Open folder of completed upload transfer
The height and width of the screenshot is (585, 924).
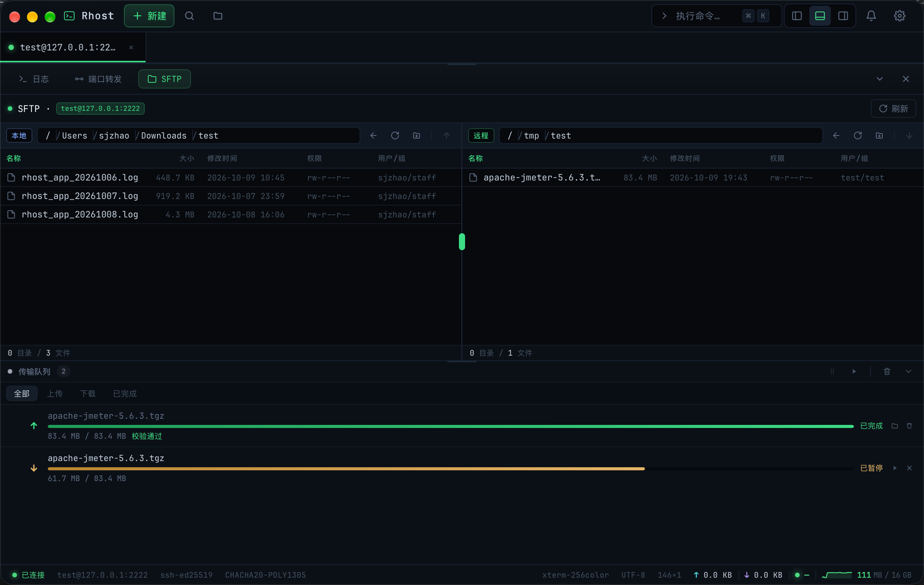[895, 426]
